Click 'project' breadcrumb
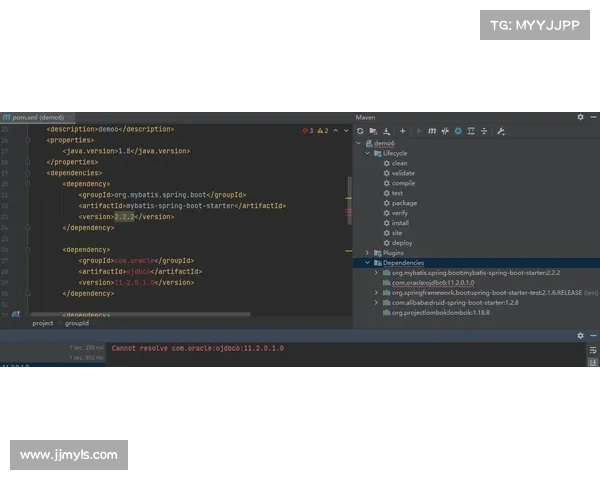The width and height of the screenshot is (600, 480). (43, 323)
